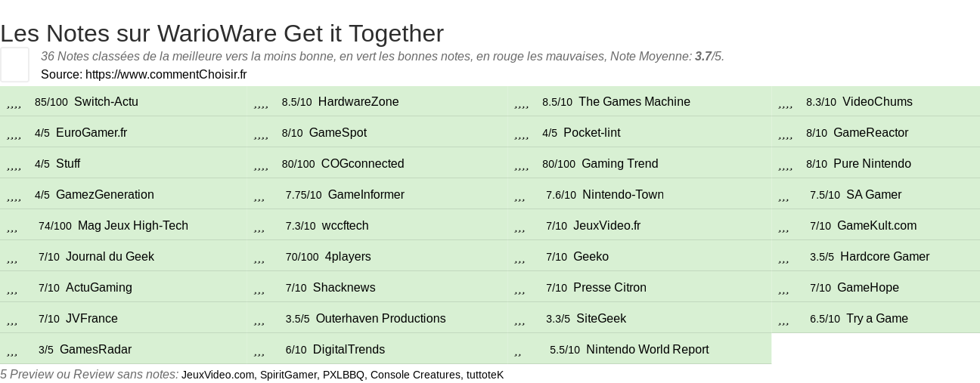Open the SpiritGamer preview link
The width and height of the screenshot is (980, 383).
[288, 375]
